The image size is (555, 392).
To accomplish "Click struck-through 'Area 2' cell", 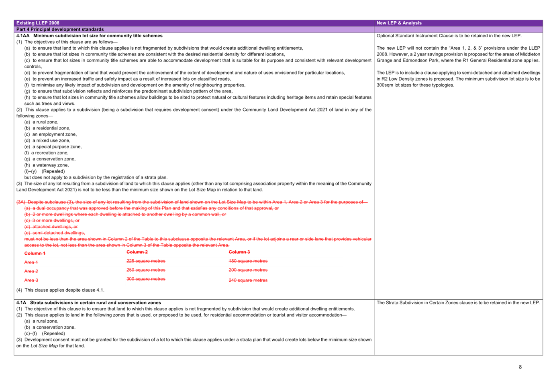I will tap(31, 271).
